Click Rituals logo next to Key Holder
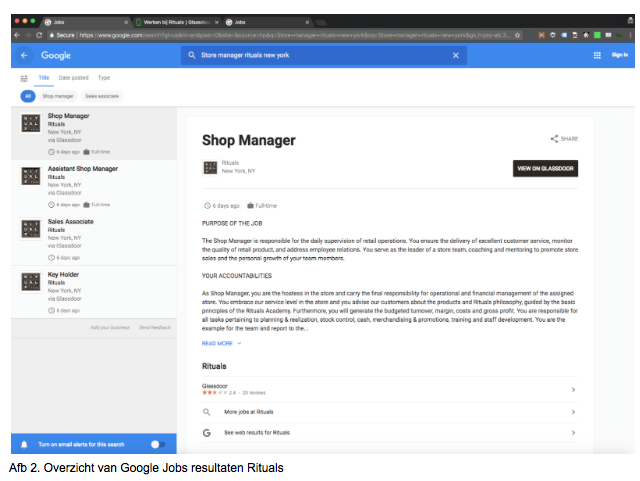Viewport: 640px width, 481px height. (31, 282)
